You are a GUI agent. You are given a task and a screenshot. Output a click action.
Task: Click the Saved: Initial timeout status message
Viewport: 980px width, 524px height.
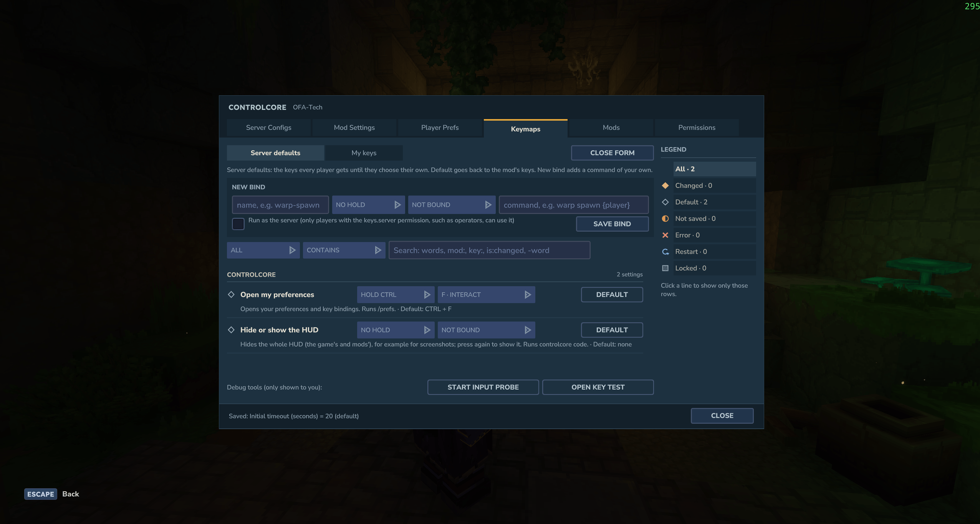294,416
